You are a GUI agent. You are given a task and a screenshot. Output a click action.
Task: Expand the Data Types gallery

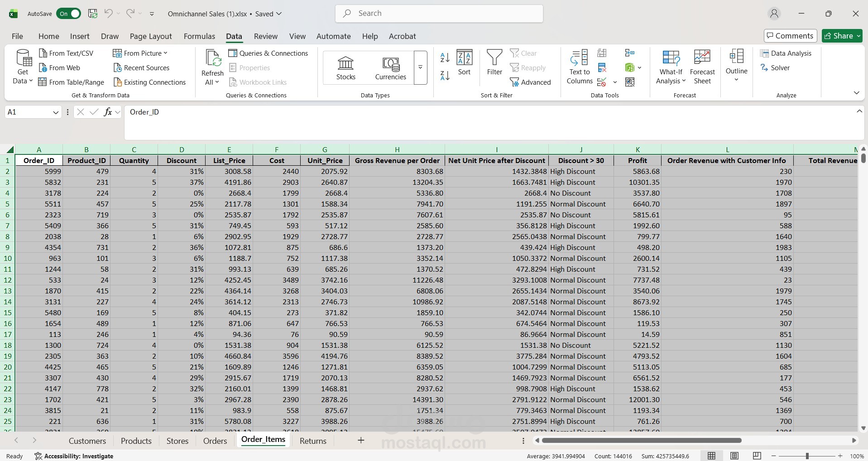tap(420, 67)
